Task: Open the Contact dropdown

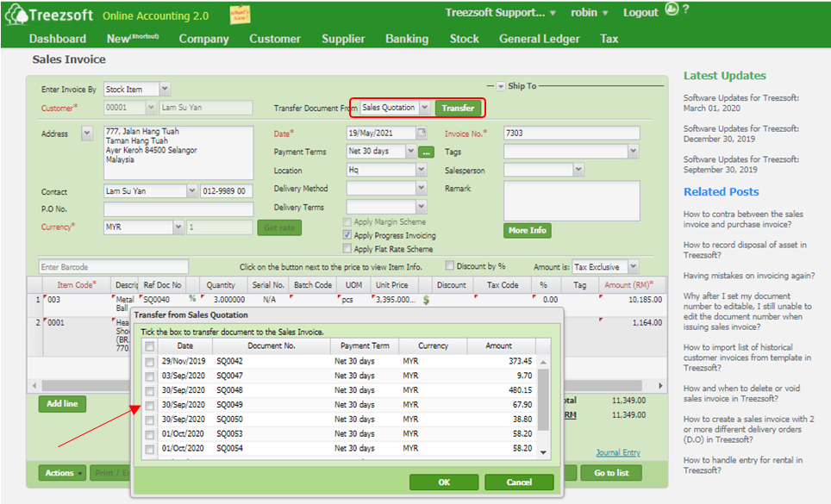Action: coord(192,191)
